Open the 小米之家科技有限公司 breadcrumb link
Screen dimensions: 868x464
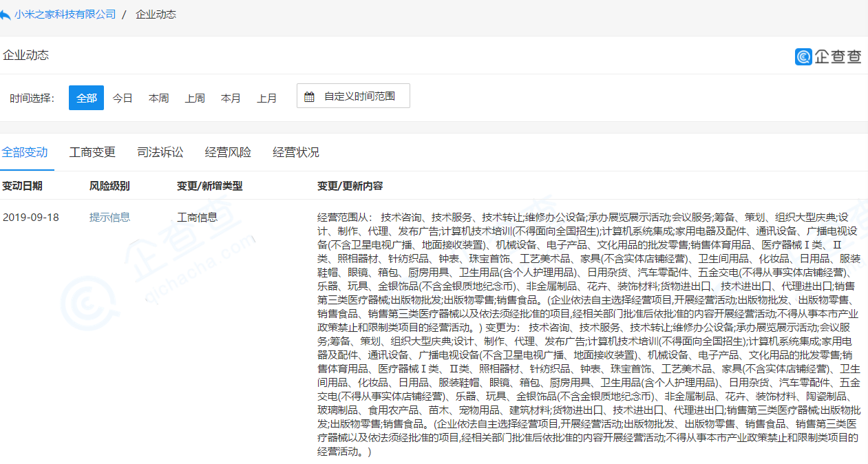click(65, 14)
